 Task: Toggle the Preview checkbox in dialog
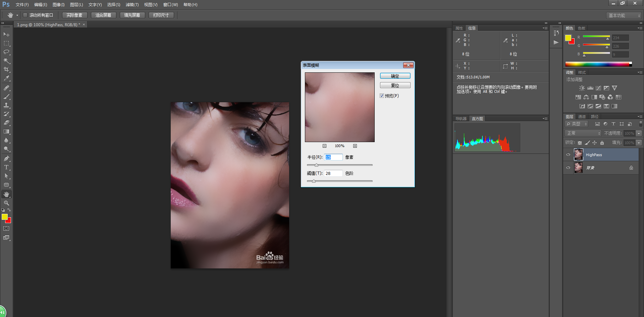382,96
